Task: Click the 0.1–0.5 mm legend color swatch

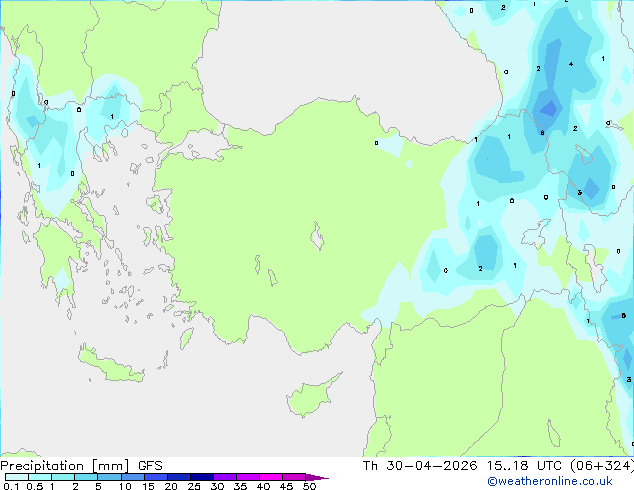Action: (x=17, y=477)
